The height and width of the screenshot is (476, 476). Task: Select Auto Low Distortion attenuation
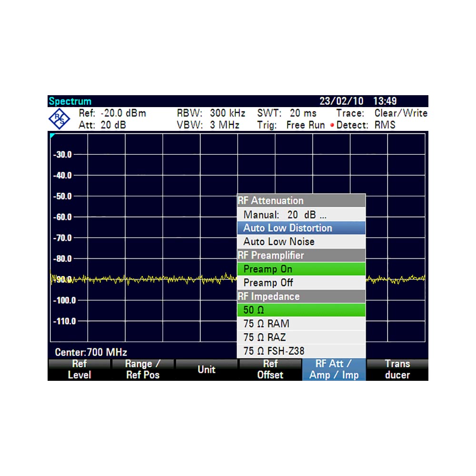301,228
